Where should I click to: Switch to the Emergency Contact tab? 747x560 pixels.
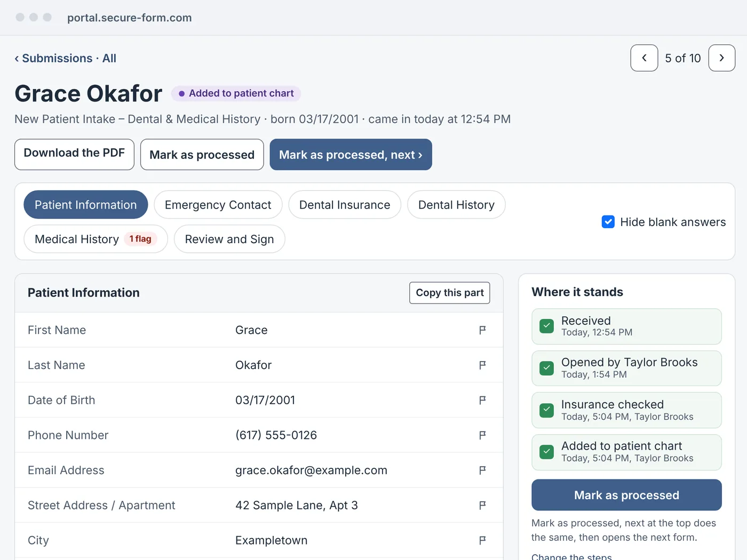click(218, 205)
